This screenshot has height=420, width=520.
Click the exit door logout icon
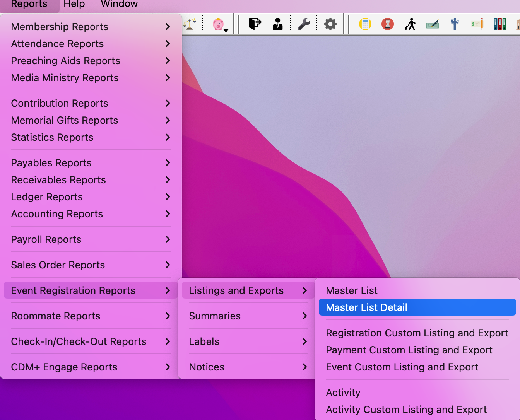(x=255, y=24)
